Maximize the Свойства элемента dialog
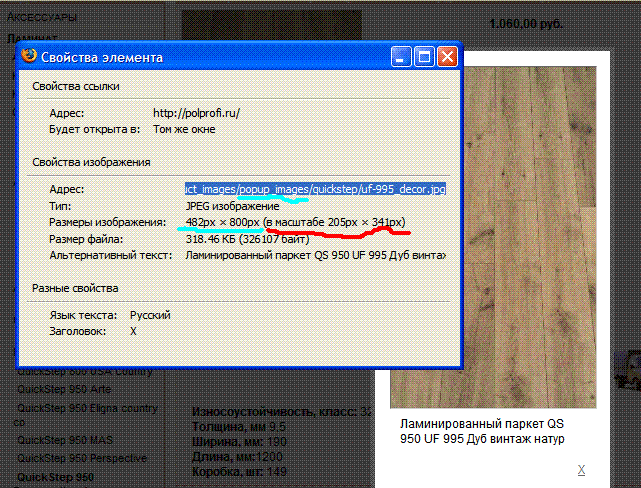This screenshot has height=488, width=641. click(x=424, y=57)
